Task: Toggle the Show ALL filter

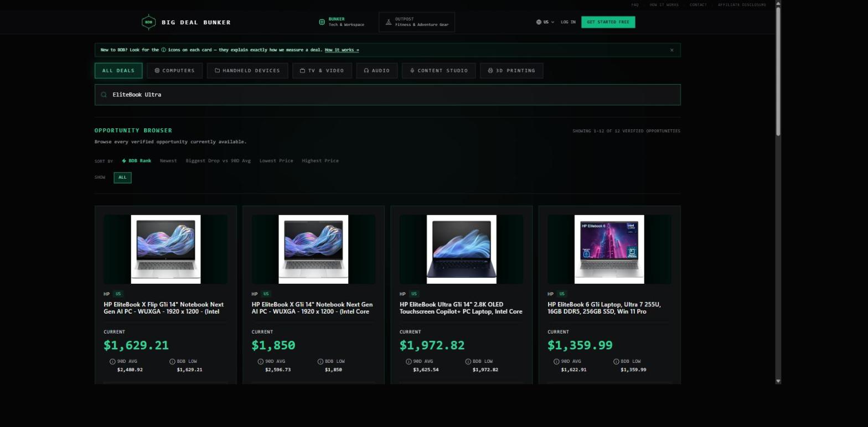Action: coord(122,178)
